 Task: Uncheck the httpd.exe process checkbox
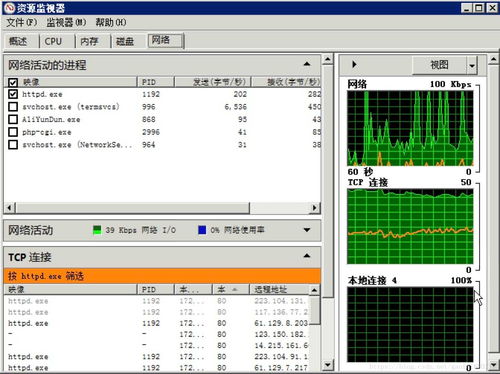(13, 94)
